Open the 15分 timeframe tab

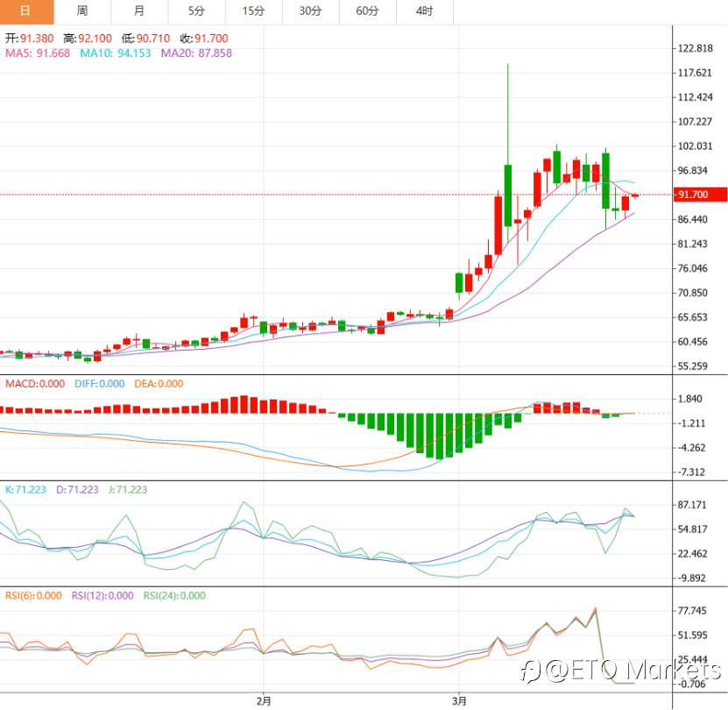click(254, 11)
